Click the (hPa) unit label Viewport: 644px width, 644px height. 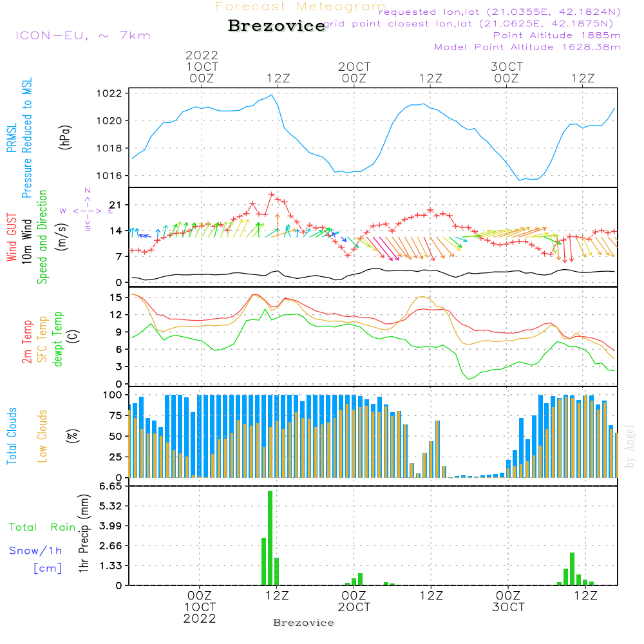pos(65,138)
